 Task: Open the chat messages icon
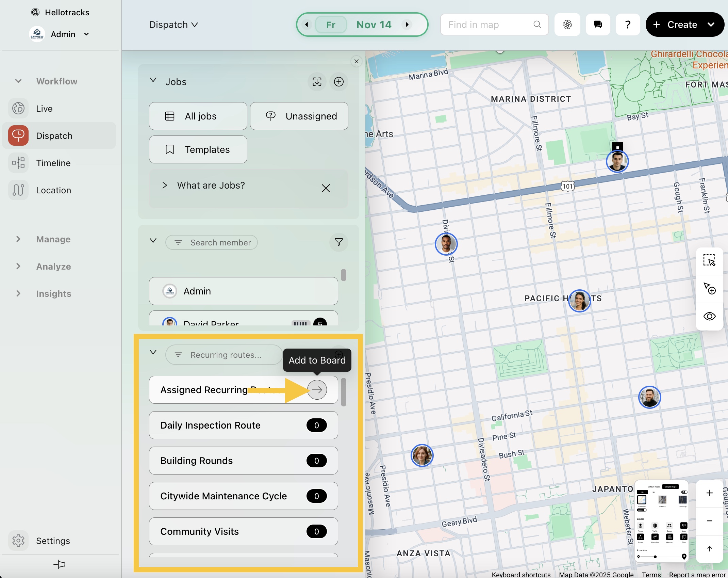pyautogui.click(x=598, y=25)
